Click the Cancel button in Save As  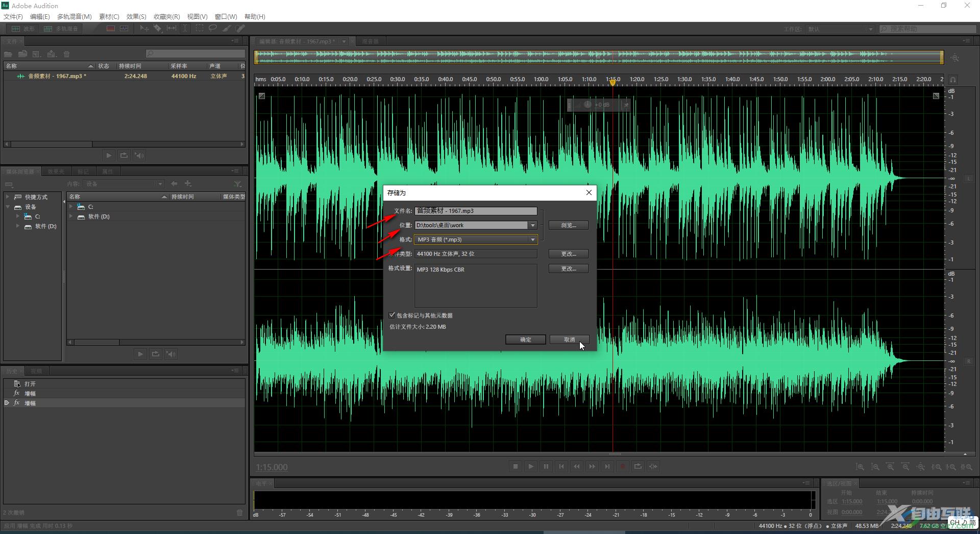(x=570, y=339)
